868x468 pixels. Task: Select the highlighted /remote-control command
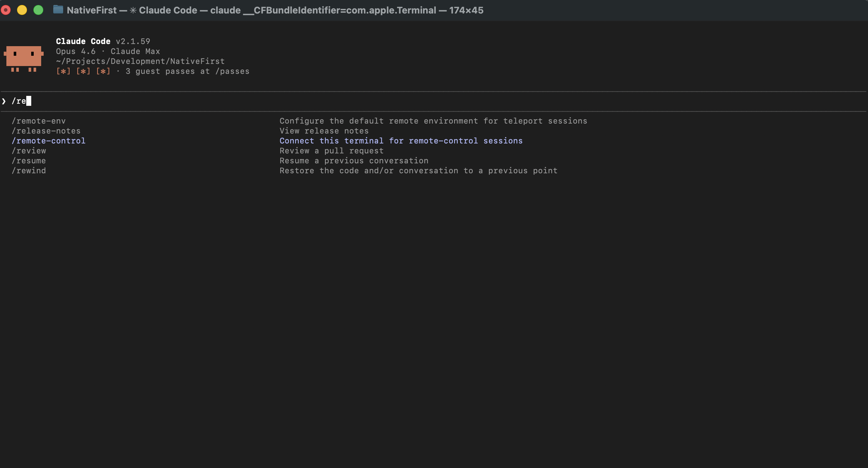point(49,141)
